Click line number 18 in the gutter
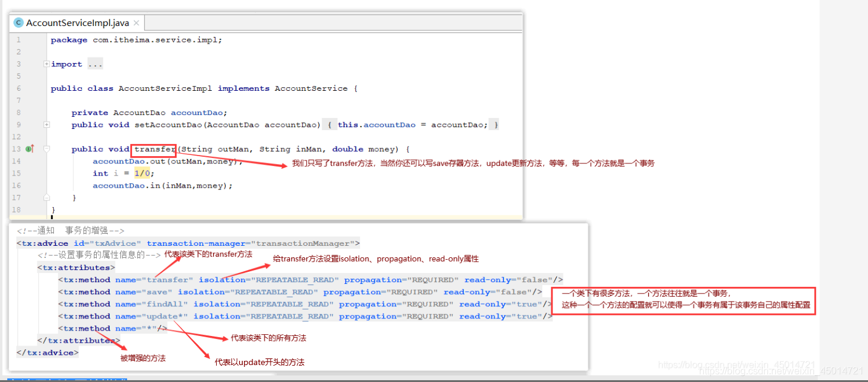Viewport: 868px width, 382px height. (x=16, y=209)
